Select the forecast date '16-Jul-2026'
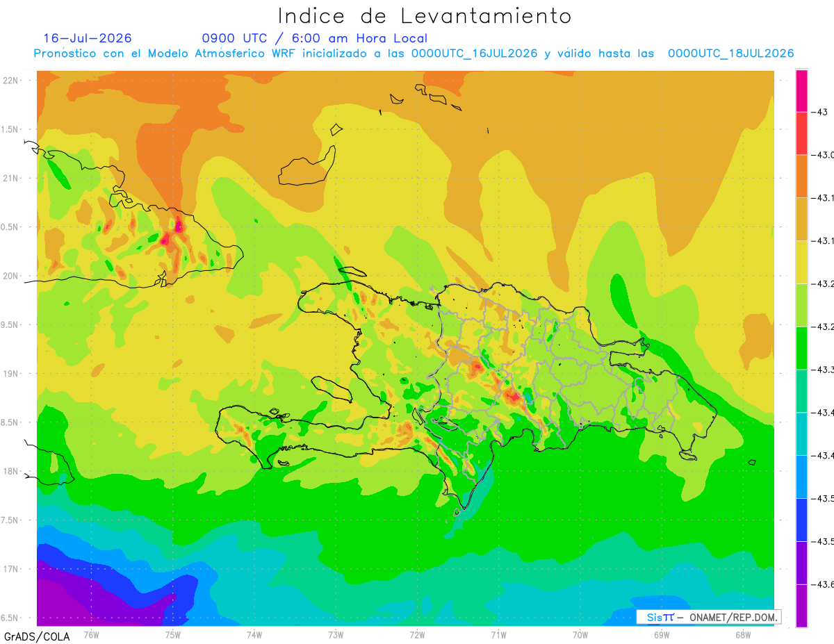 pos(88,38)
